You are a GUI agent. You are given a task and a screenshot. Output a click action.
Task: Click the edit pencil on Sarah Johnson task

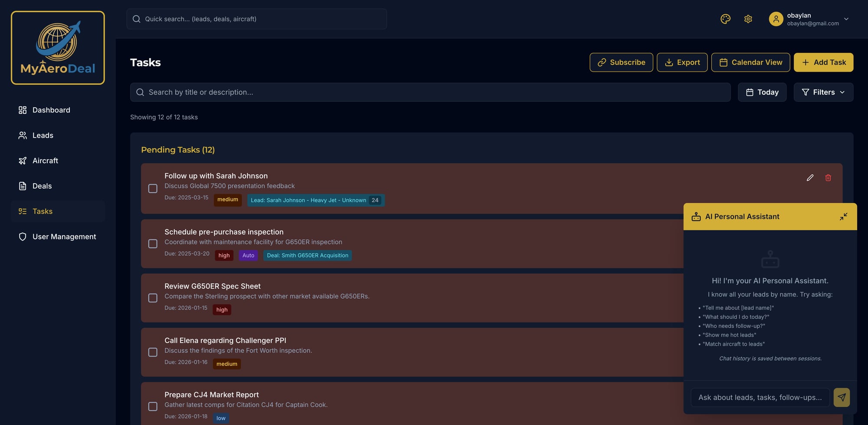(x=810, y=178)
